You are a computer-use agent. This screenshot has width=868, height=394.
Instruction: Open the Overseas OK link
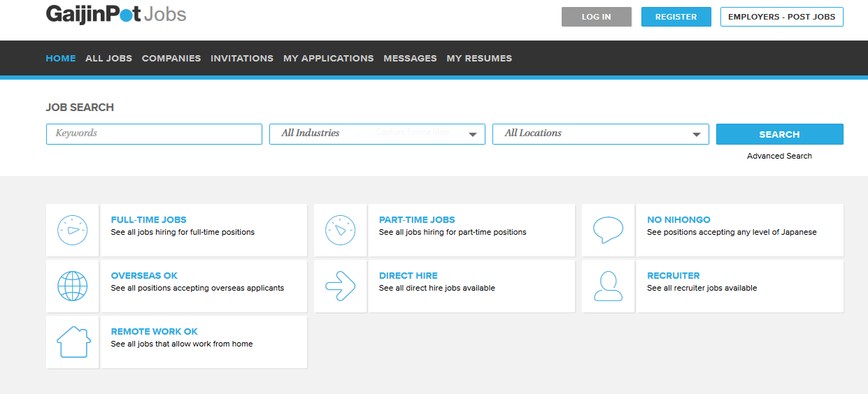(144, 275)
